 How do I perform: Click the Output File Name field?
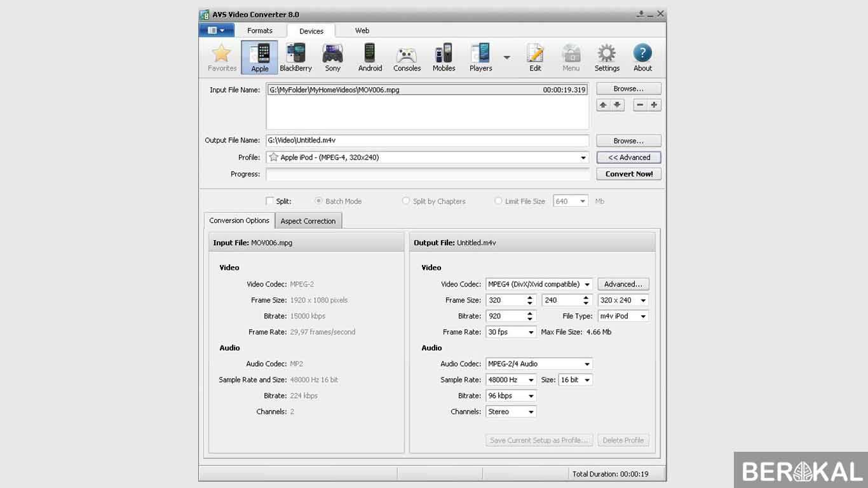[428, 140]
